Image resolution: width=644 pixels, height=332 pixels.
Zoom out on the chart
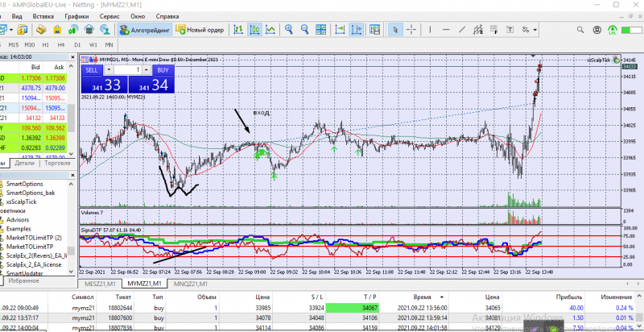pyautogui.click(x=306, y=30)
